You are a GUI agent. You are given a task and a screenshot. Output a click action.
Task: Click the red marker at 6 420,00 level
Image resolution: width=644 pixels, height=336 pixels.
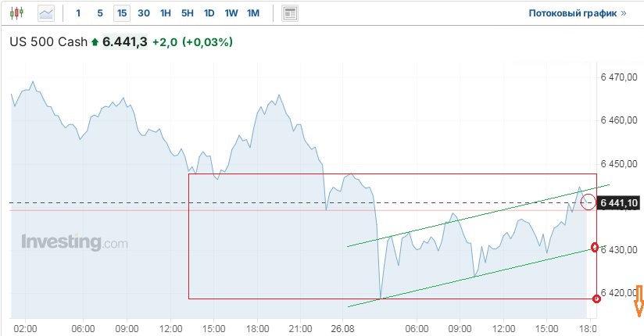[598, 298]
